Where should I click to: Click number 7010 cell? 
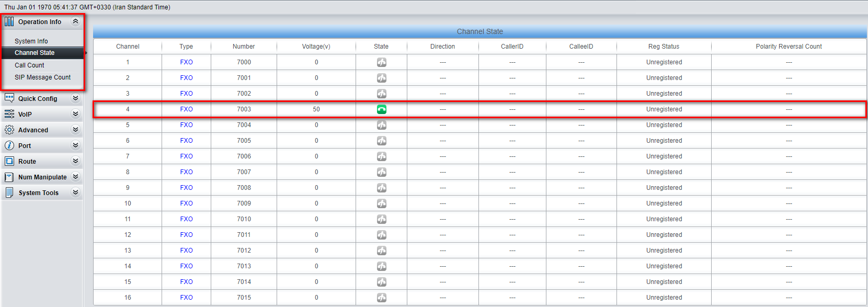(x=244, y=219)
